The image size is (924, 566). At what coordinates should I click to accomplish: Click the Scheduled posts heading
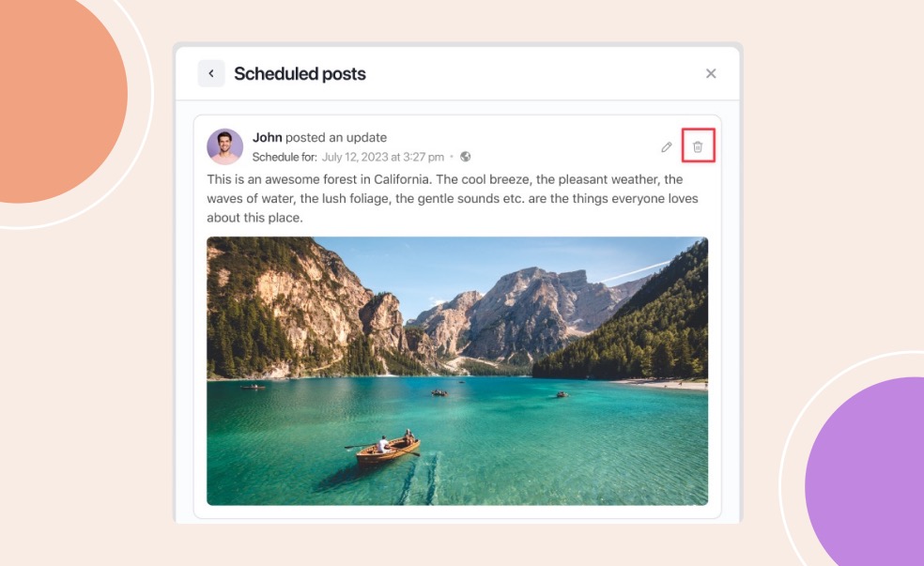[x=300, y=73]
